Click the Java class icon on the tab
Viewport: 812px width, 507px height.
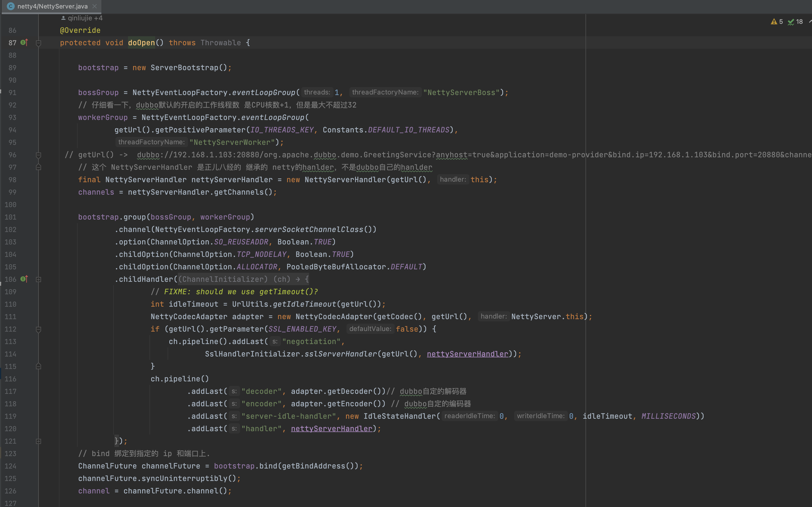tap(11, 7)
